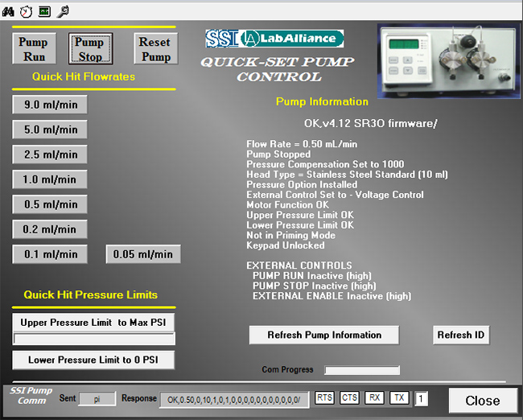Image resolution: width=523 pixels, height=420 pixels.
Task: Click the 'SSI Pump Comm' label
Action: pyautogui.click(x=31, y=395)
